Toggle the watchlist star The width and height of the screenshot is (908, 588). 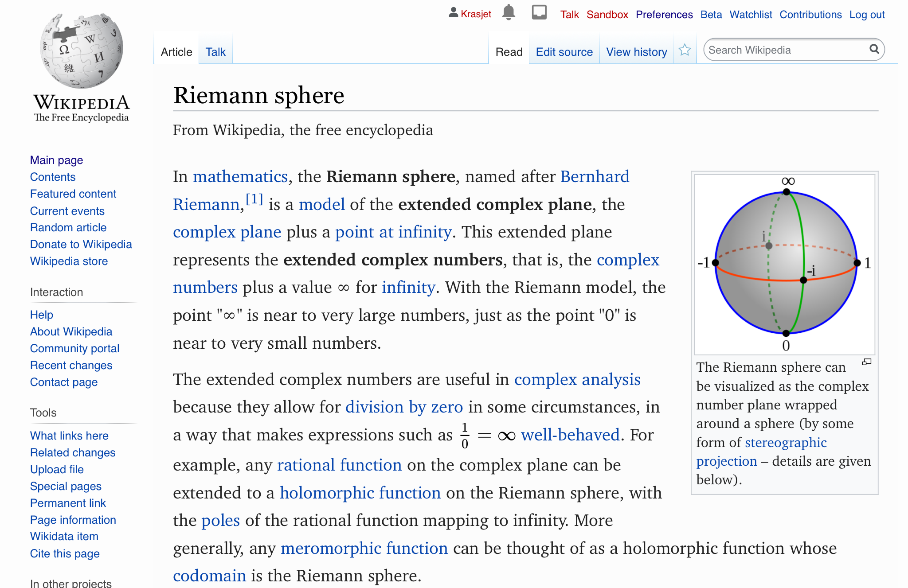pos(685,51)
